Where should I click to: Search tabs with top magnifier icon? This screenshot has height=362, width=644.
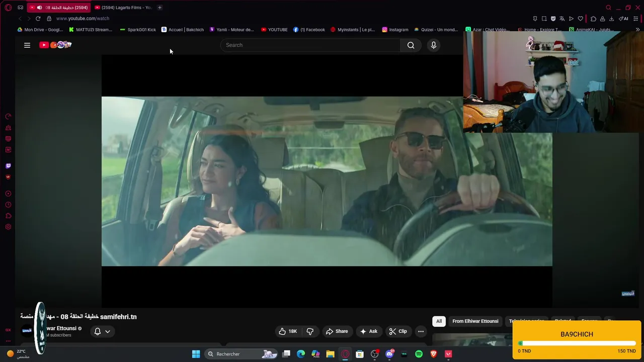tap(608, 8)
